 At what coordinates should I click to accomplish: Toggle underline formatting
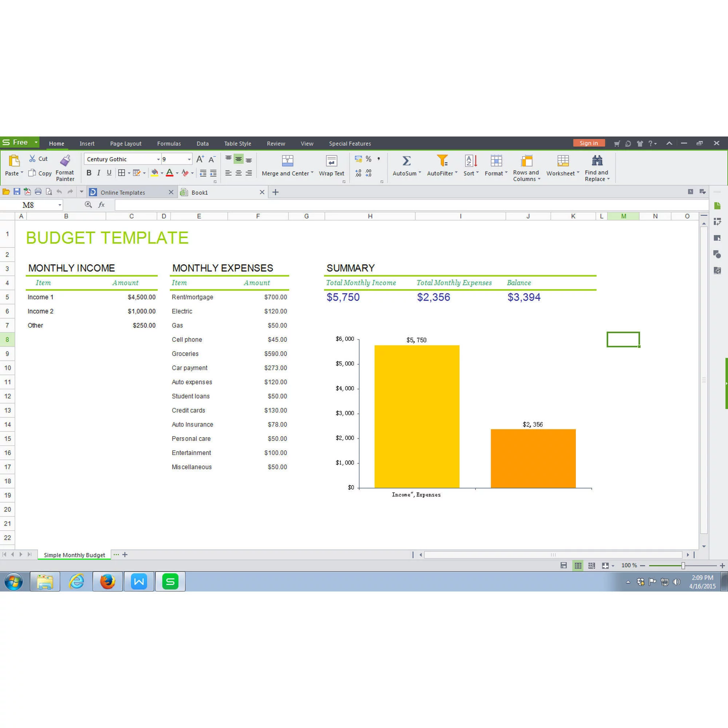pyautogui.click(x=108, y=173)
